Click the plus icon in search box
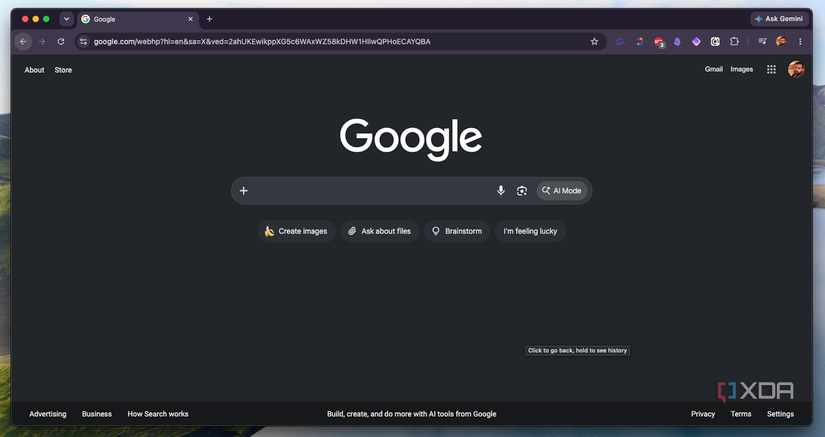 [x=244, y=190]
